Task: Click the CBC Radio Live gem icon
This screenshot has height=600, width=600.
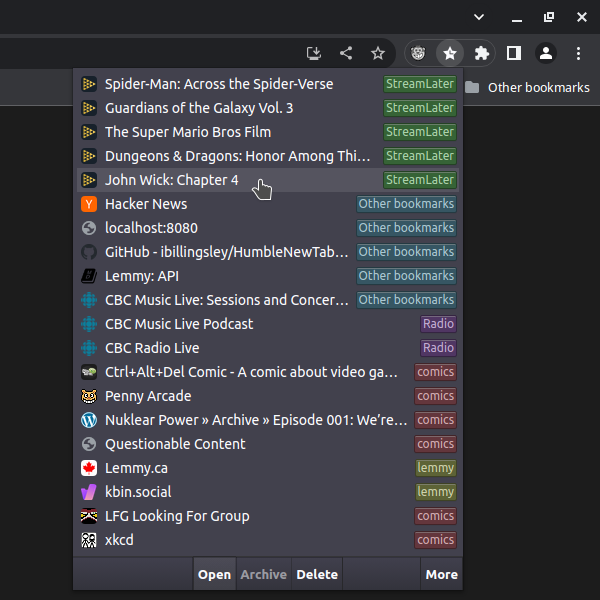Action: click(x=89, y=348)
